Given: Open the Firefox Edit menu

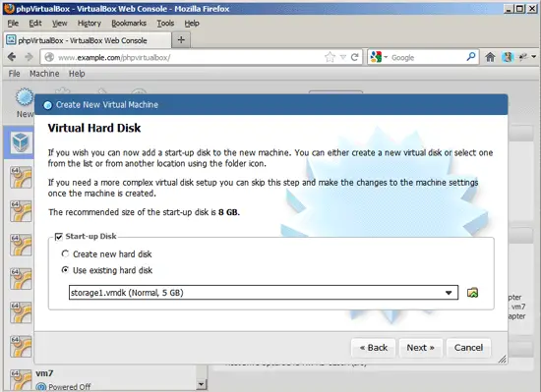Looking at the screenshot, I should [x=35, y=23].
